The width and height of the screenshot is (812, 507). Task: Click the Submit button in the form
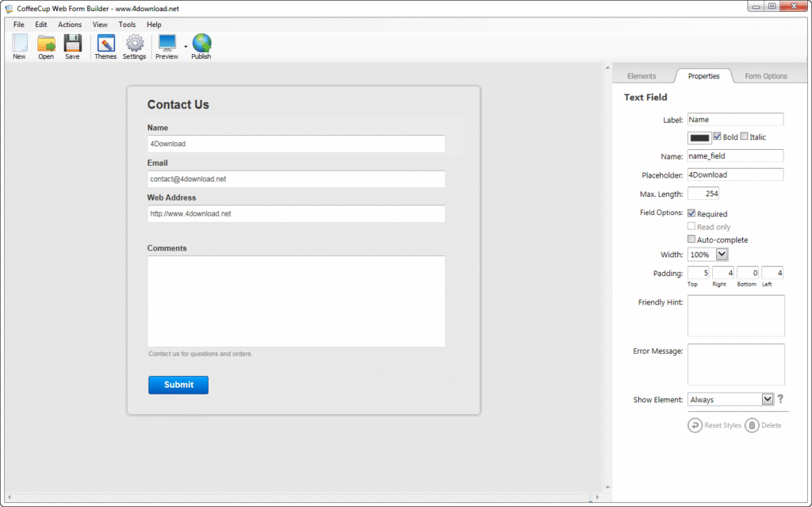coord(178,385)
